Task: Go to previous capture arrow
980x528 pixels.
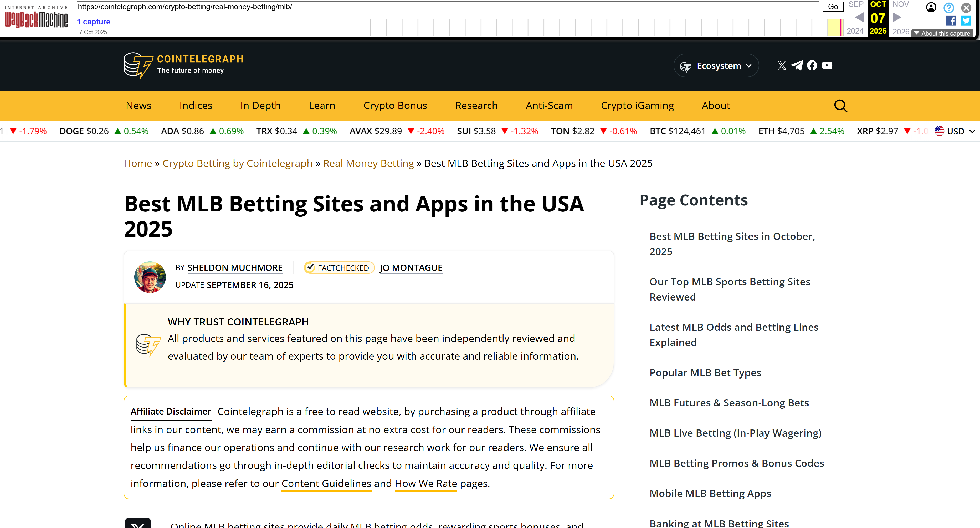Action: point(859,18)
